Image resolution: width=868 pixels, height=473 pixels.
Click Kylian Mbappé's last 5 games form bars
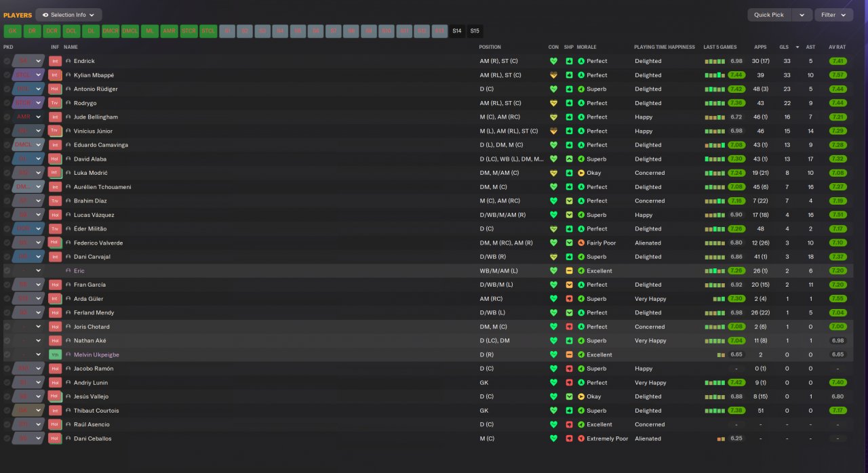pyautogui.click(x=715, y=75)
